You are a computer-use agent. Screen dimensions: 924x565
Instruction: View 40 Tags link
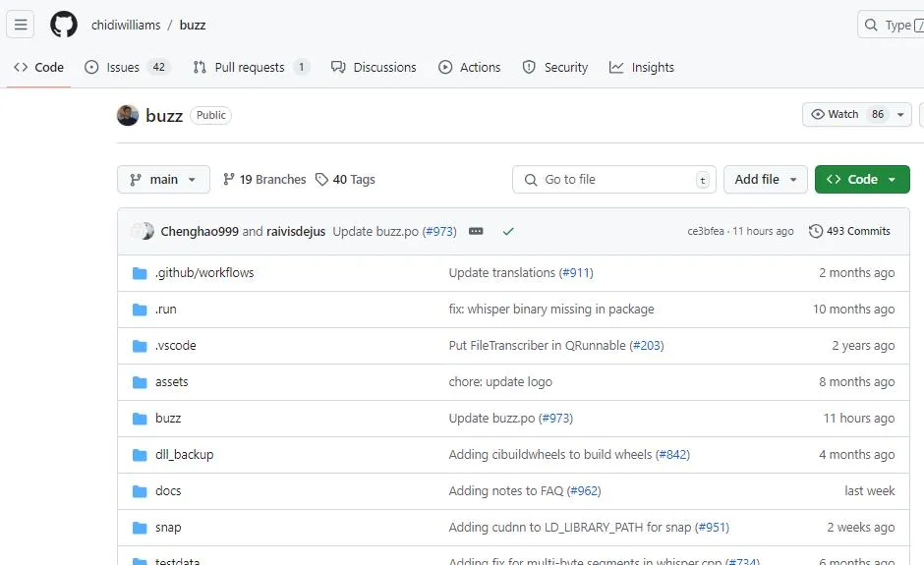[346, 179]
